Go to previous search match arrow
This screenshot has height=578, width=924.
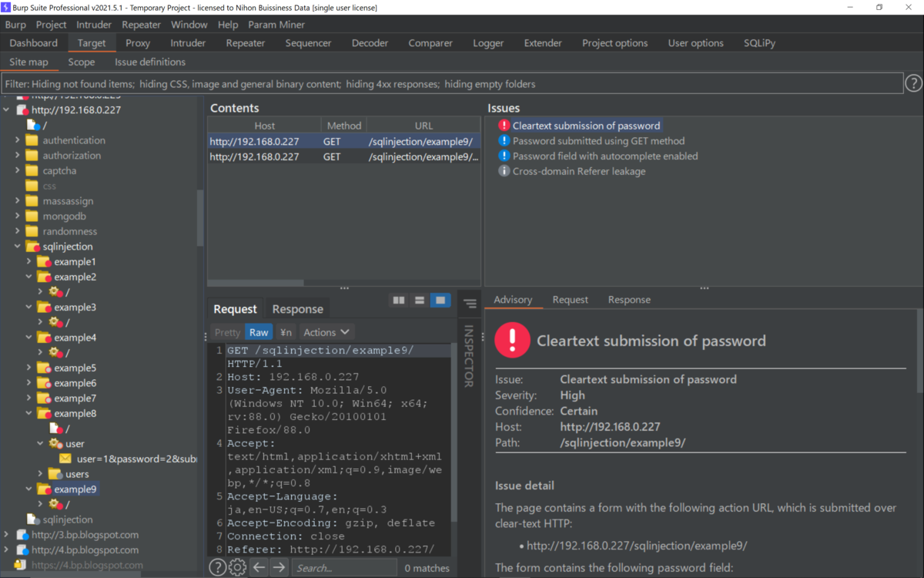click(259, 567)
